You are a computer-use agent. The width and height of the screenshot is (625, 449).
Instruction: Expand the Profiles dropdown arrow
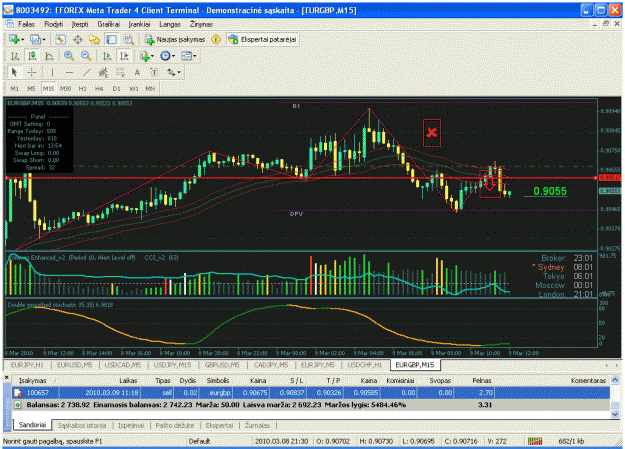click(43, 39)
